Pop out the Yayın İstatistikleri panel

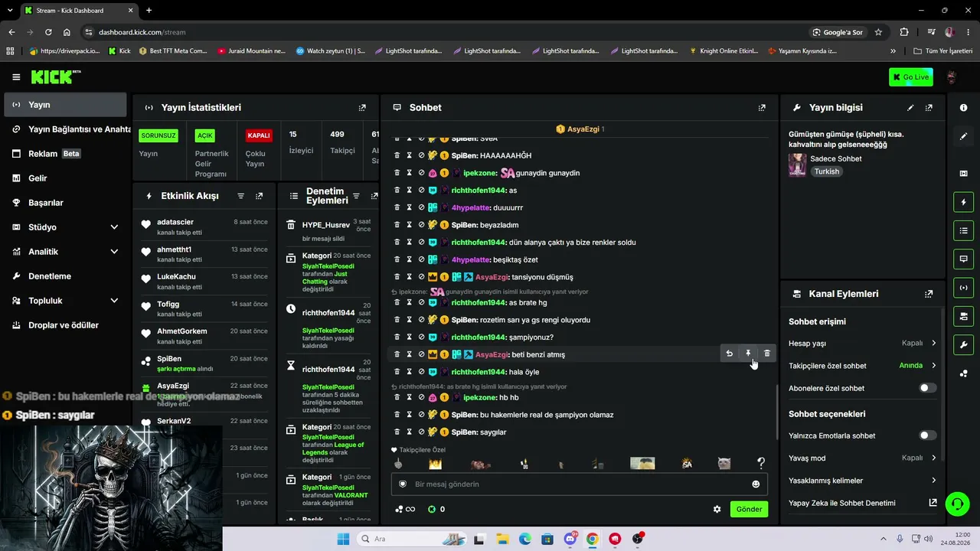tap(363, 108)
